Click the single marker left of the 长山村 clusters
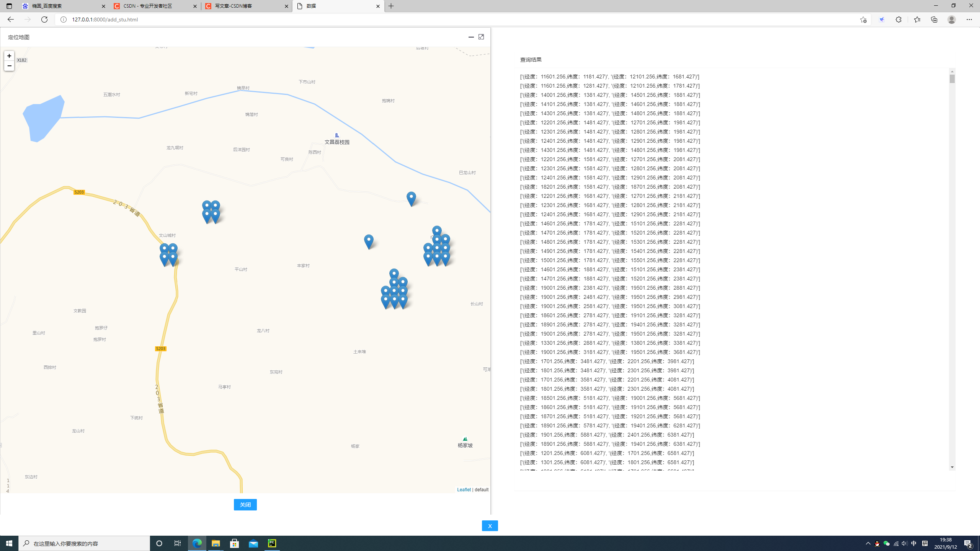980x551 pixels. (x=369, y=242)
